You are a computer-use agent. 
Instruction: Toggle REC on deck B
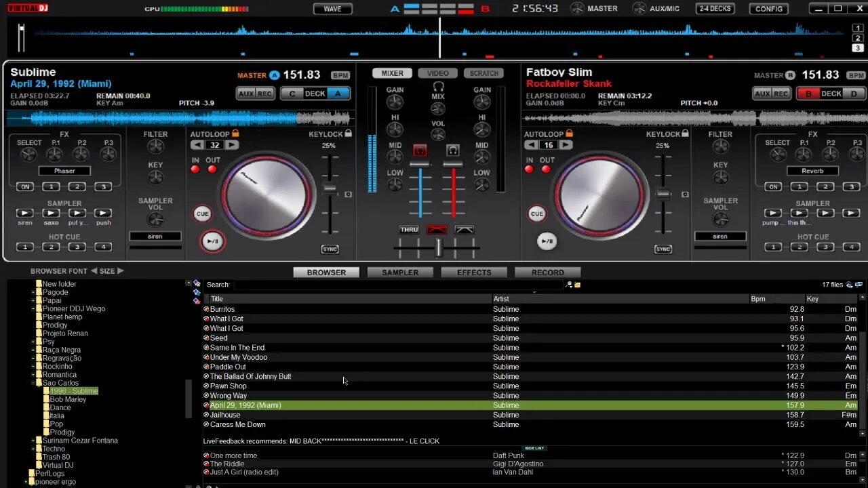tap(781, 94)
